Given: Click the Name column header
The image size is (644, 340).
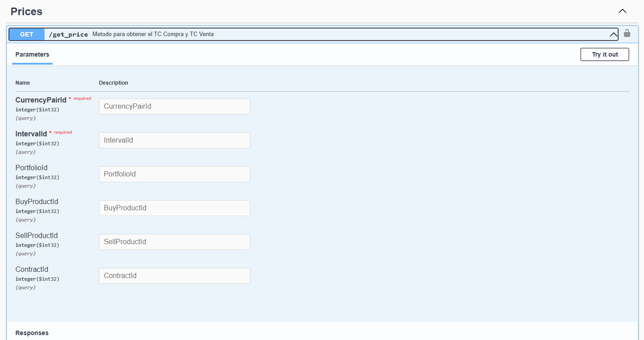Looking at the screenshot, I should click(x=23, y=83).
